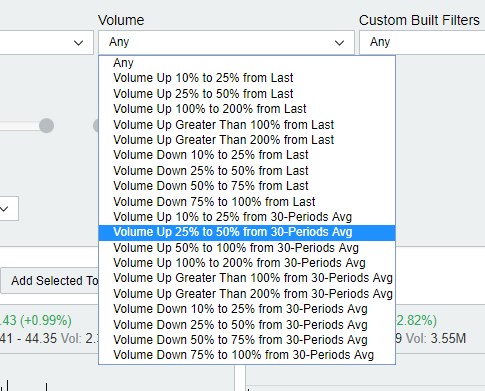Click the gray range slider handle
Image resolution: width=485 pixels, height=391 pixels.
click(46, 126)
